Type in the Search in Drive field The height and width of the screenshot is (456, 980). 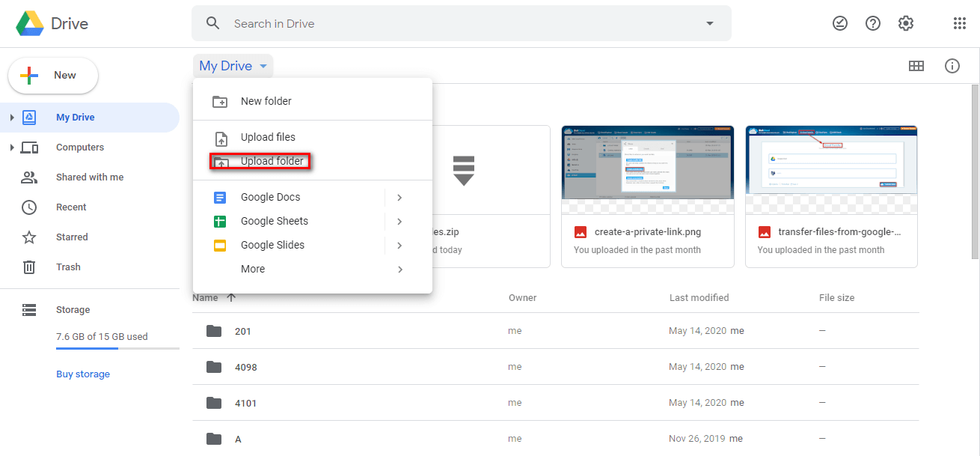(461, 23)
